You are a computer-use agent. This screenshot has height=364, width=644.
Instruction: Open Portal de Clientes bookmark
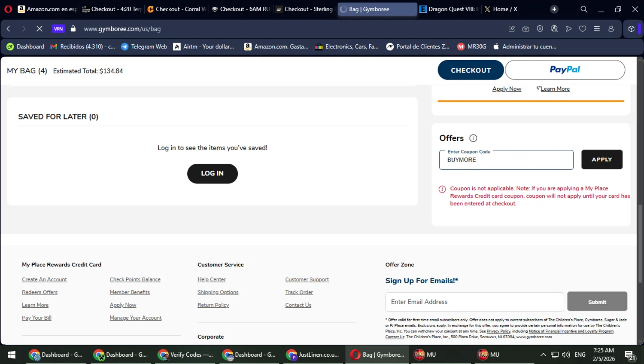[x=418, y=46]
